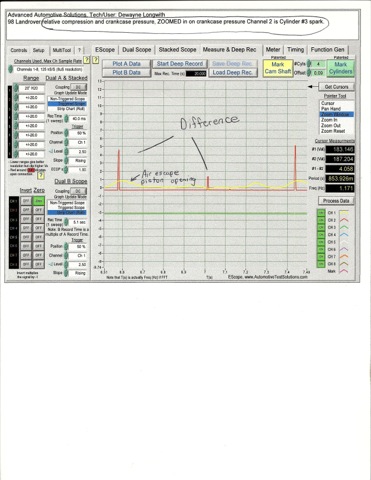This screenshot has width=371, height=480.
Task: Toggle Zero for CH 1
Action: (x=39, y=201)
